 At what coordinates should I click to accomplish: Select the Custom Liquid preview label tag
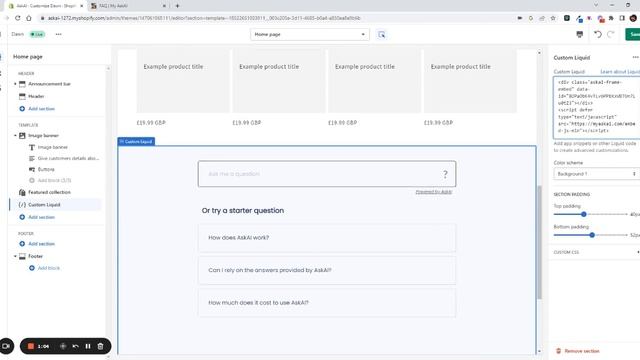(136, 142)
